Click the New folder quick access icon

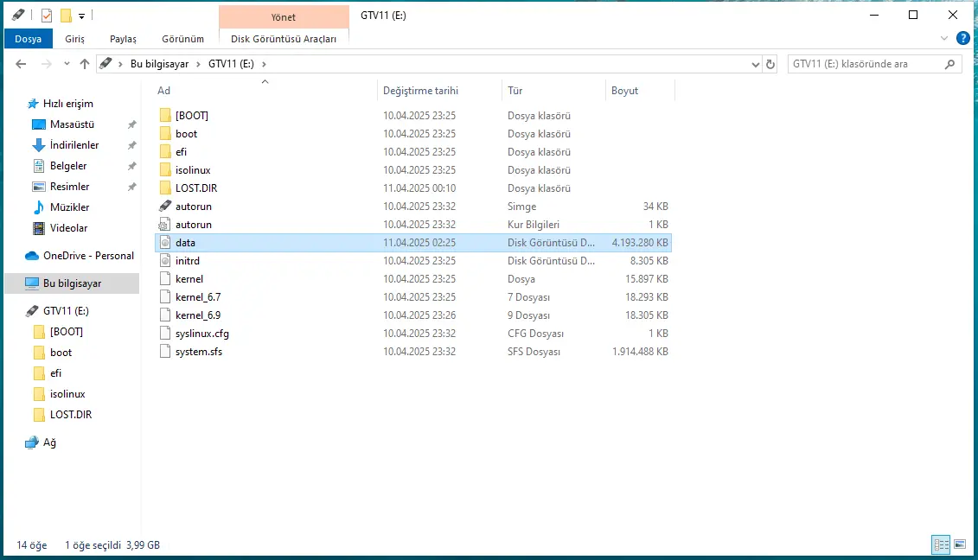[66, 16]
